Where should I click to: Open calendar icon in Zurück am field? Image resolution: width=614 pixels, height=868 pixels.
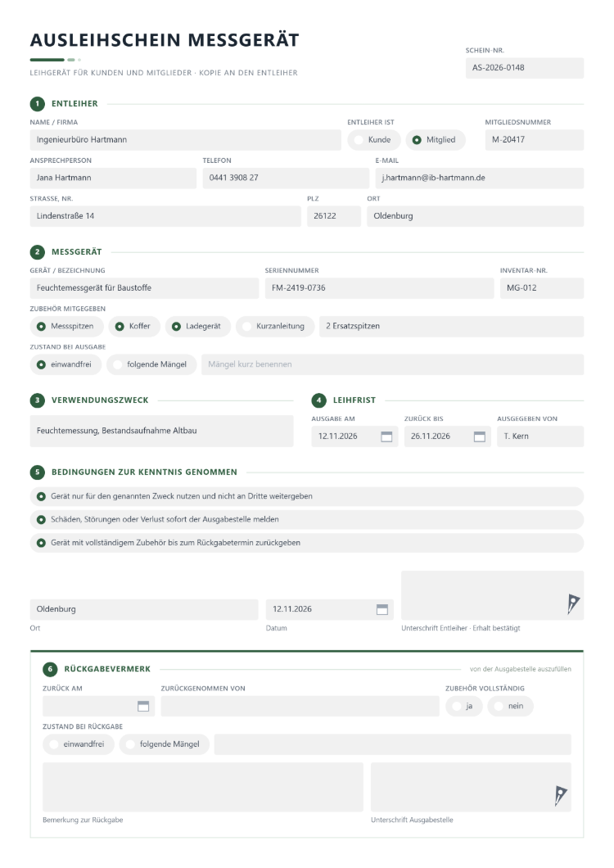tap(142, 707)
